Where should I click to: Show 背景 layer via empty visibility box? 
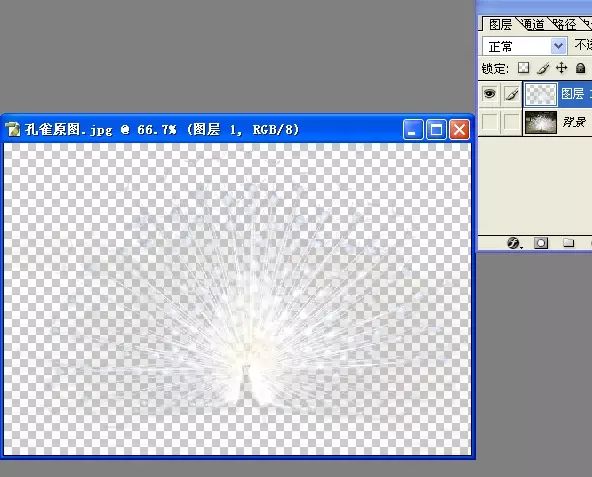coord(490,122)
